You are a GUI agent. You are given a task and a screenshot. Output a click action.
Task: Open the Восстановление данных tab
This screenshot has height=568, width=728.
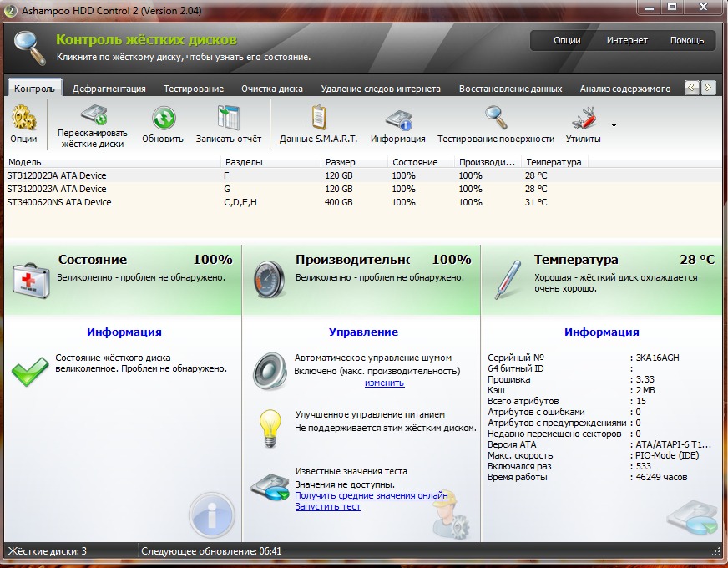(x=510, y=89)
